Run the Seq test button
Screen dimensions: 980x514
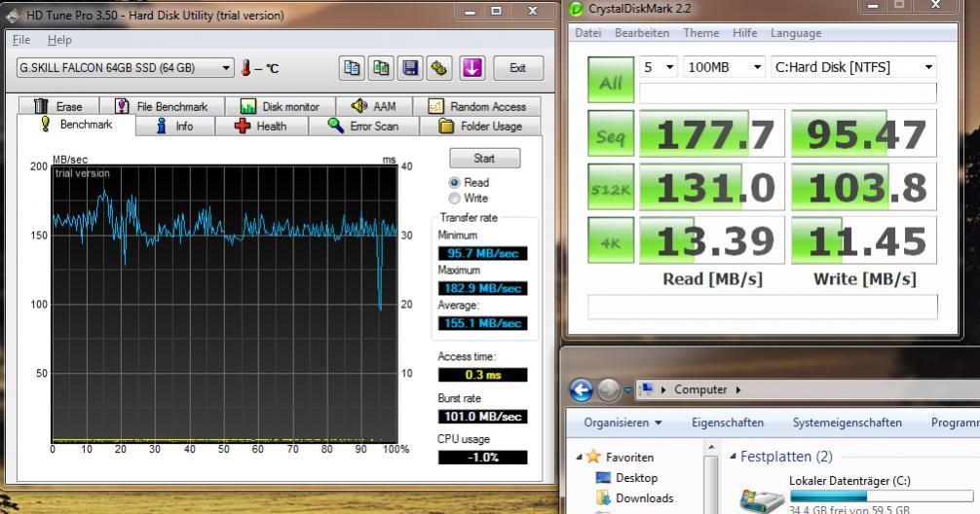pyautogui.click(x=611, y=133)
